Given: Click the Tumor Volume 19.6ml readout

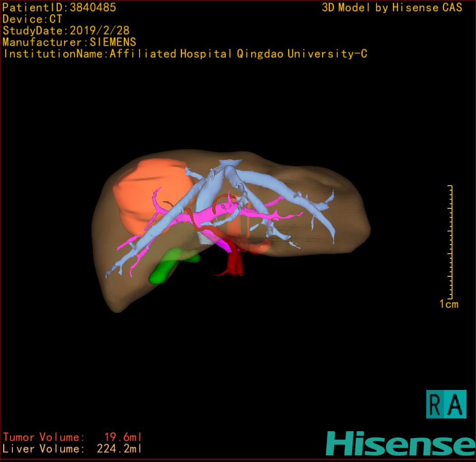Looking at the screenshot, I should tap(72, 437).
